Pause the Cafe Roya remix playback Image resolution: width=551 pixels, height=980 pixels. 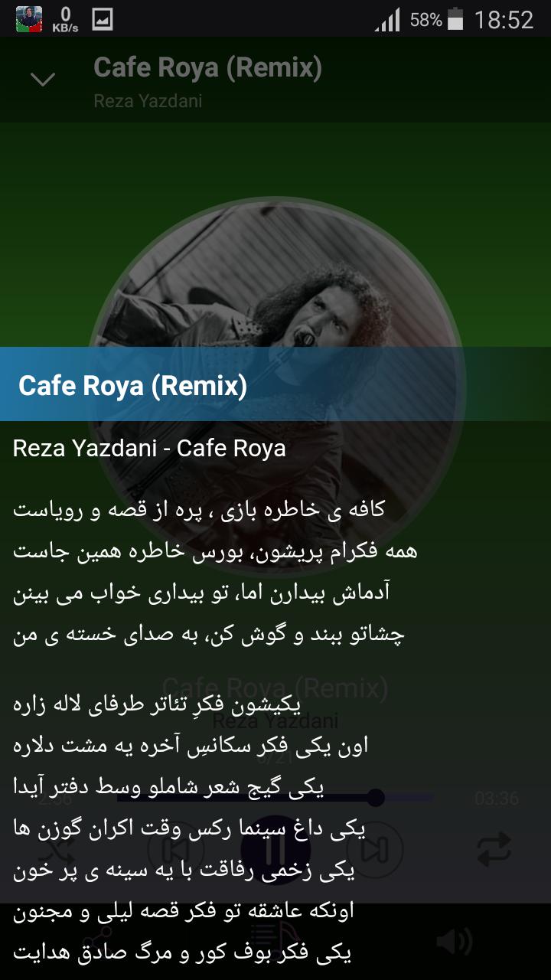275,848
